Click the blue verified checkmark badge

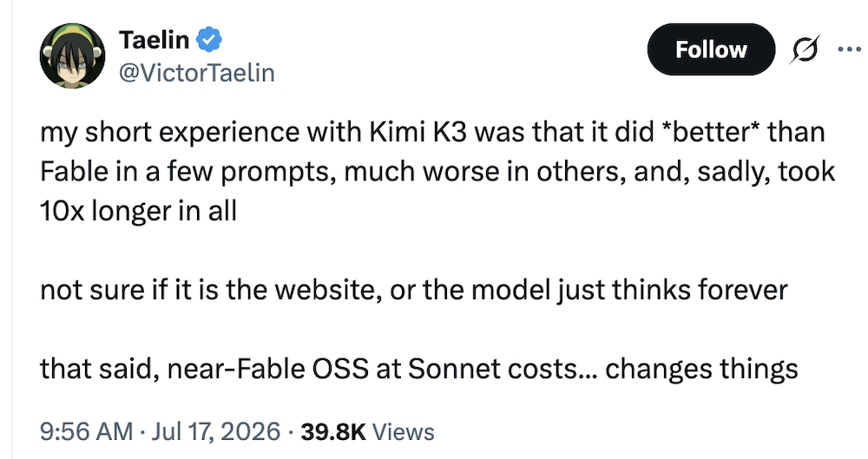point(209,40)
